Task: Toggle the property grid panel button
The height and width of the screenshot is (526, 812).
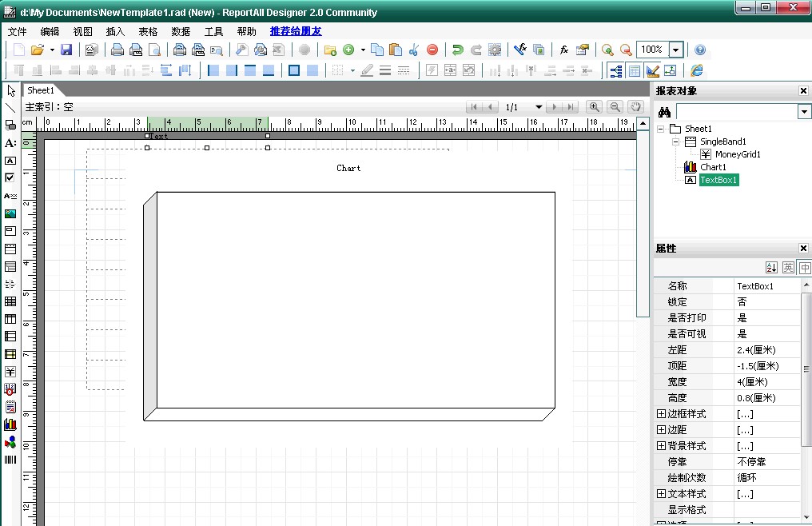Action: tap(634, 70)
